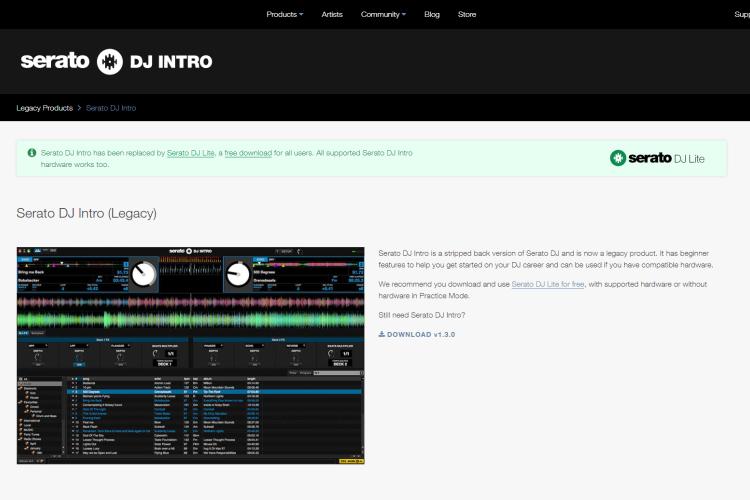Screen dimensions: 750x500
Task: Click the round Serato emblem in header
Action: (x=110, y=62)
